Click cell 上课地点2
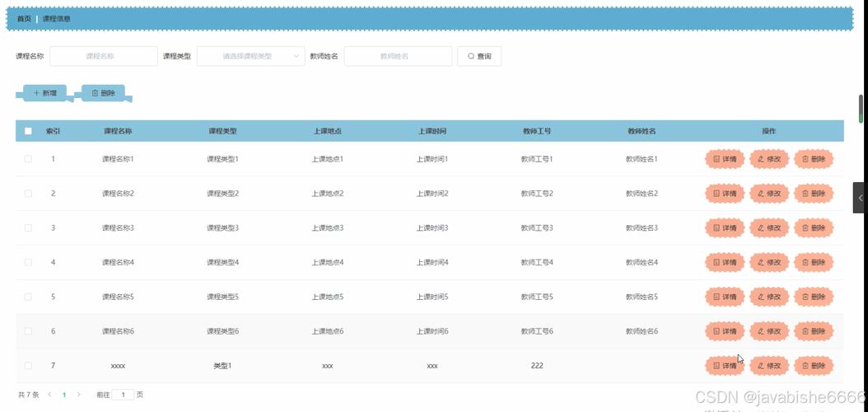The width and height of the screenshot is (868, 412). point(327,194)
